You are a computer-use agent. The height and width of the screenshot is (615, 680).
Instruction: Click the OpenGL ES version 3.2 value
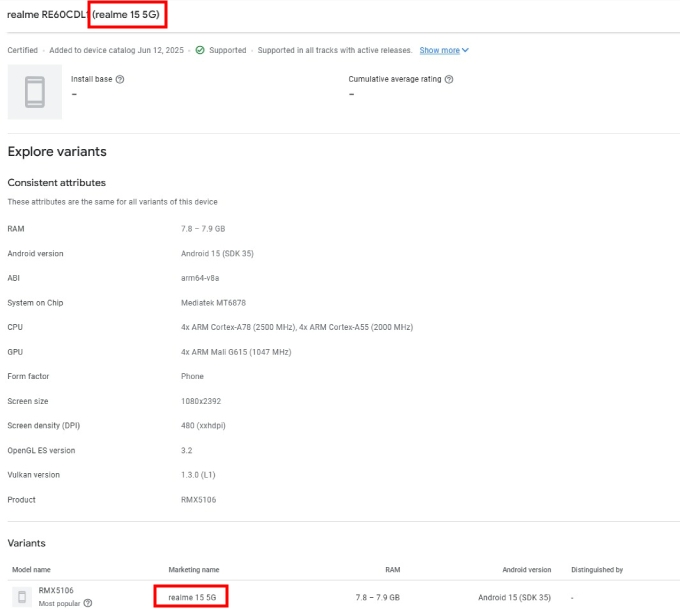(x=186, y=450)
